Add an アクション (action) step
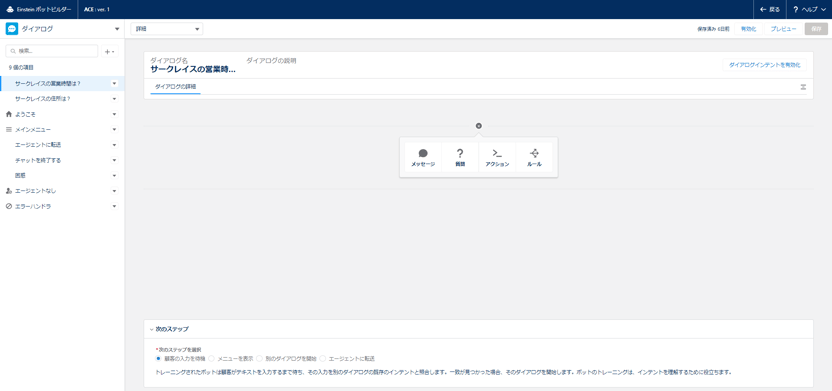The height and width of the screenshot is (391, 832). pyautogui.click(x=497, y=158)
